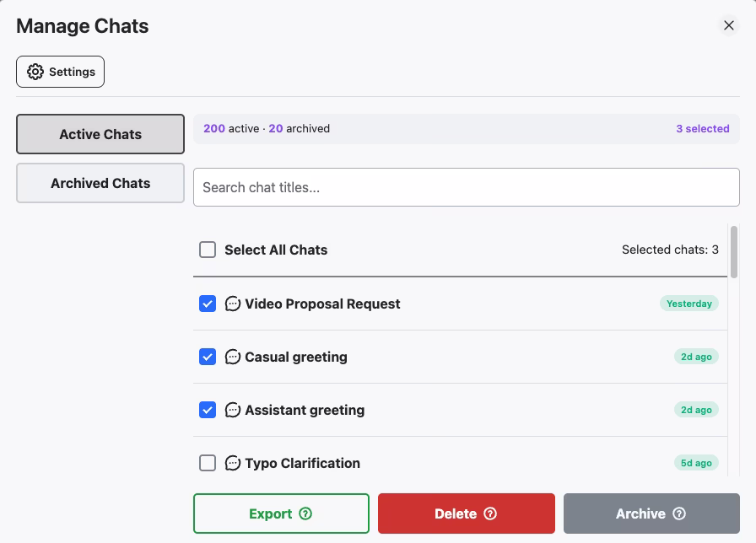
Task: Click the chat icon beside Typo Clarification
Action: (232, 463)
